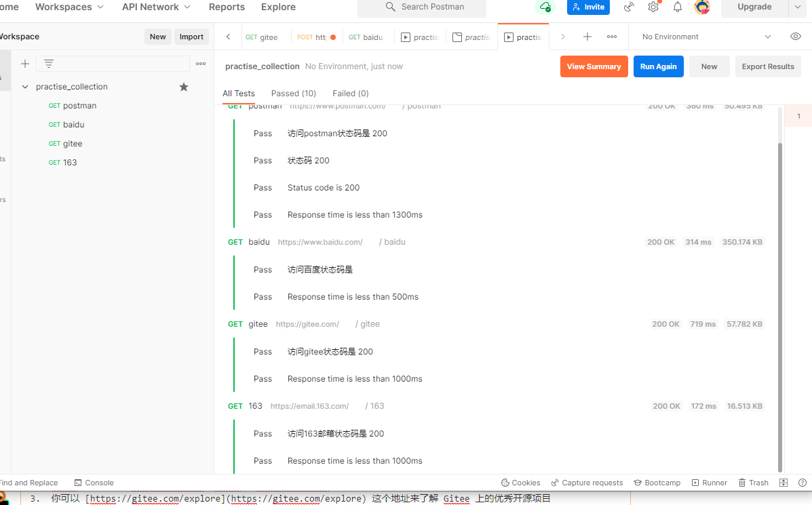
Task: Show notifications with the bell icon
Action: pos(678,7)
